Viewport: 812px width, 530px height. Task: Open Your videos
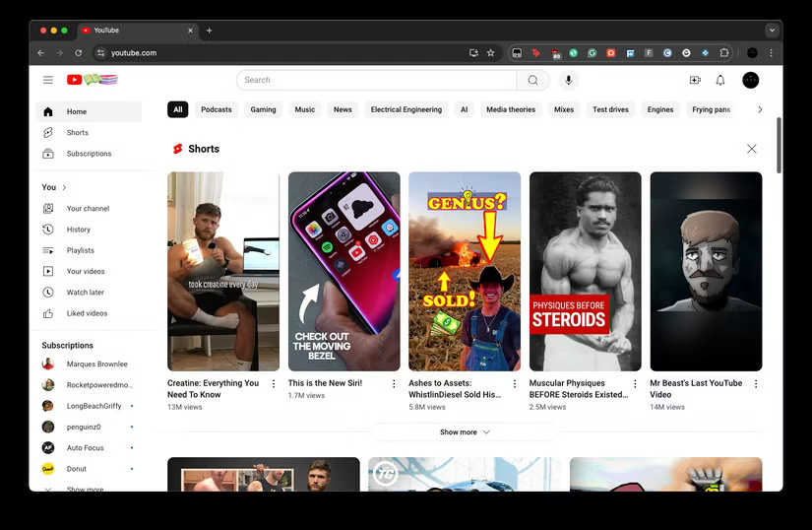click(x=89, y=271)
